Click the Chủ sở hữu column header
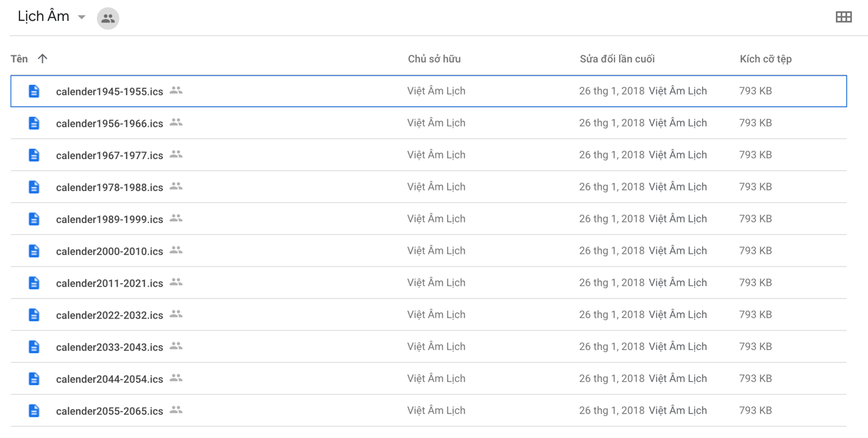The image size is (868, 438). pos(434,59)
